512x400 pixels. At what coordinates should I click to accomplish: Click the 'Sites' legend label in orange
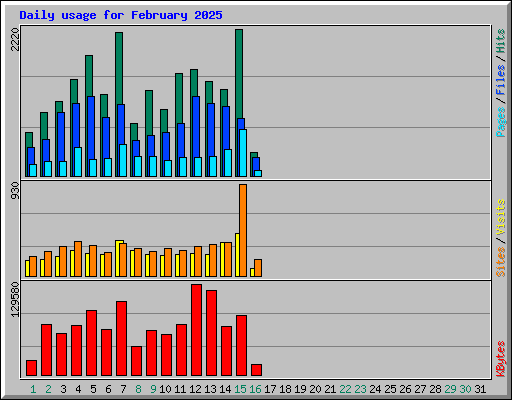coord(501,262)
